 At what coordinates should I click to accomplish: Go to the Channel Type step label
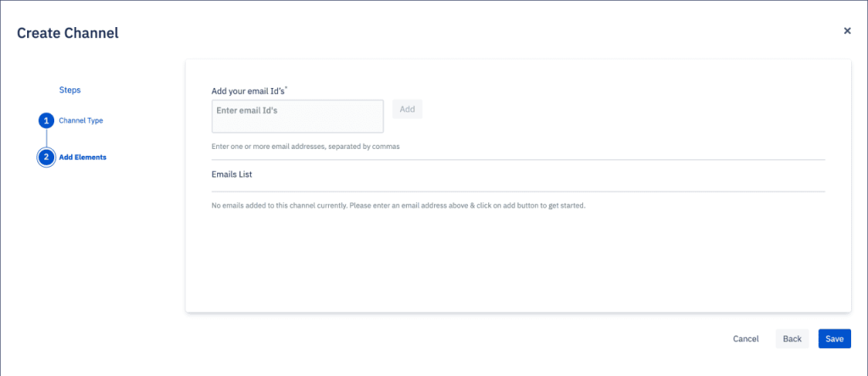pyautogui.click(x=81, y=120)
